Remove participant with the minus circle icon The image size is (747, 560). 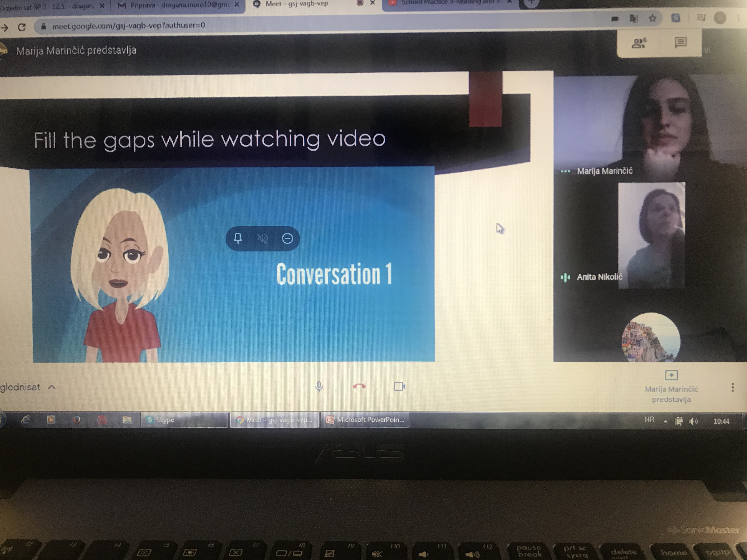coord(287,239)
